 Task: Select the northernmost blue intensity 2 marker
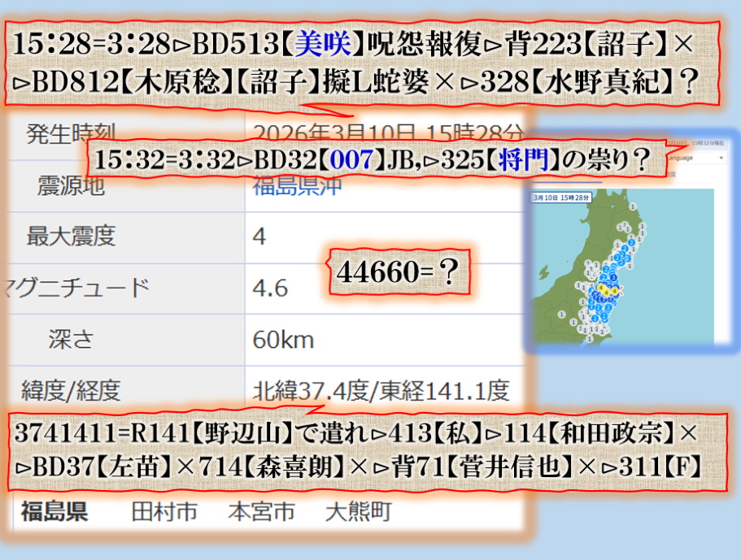click(630, 243)
